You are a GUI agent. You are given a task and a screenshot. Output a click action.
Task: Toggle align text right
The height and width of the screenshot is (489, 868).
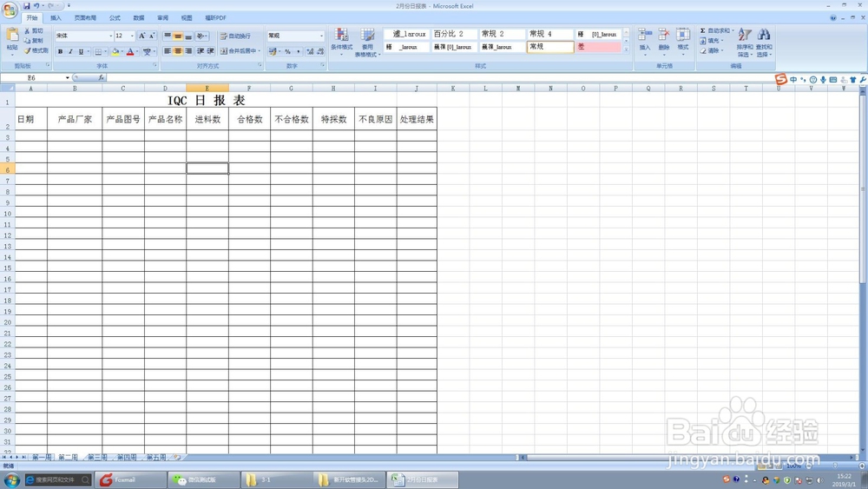[x=188, y=51]
